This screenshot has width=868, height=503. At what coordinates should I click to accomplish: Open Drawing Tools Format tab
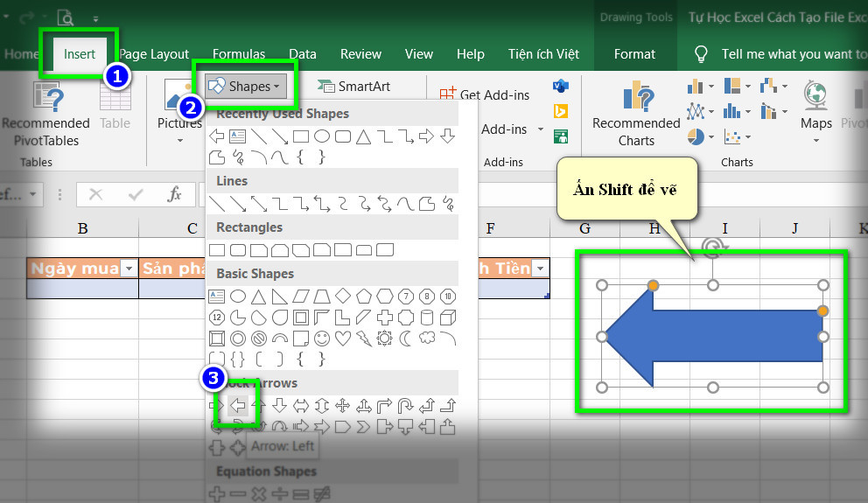[634, 54]
